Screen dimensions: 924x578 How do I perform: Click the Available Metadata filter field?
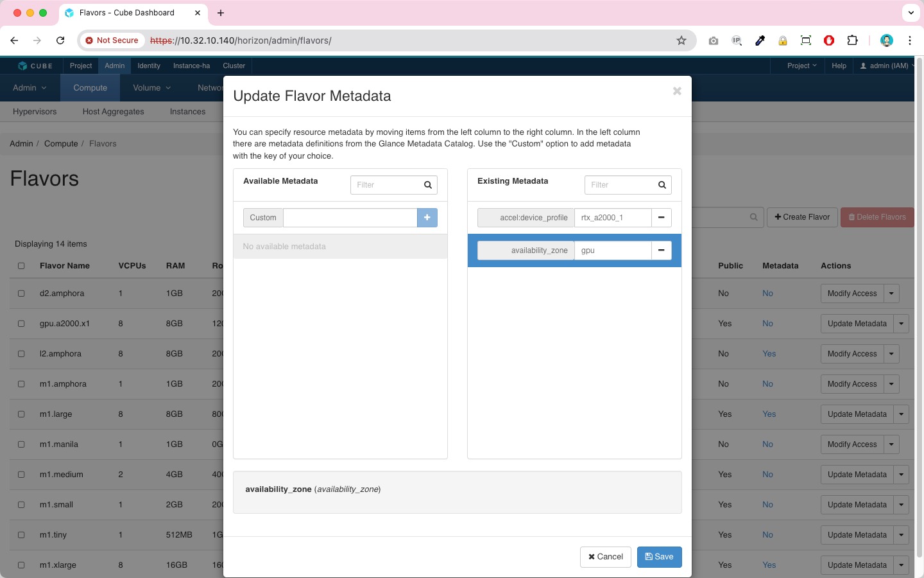point(394,185)
